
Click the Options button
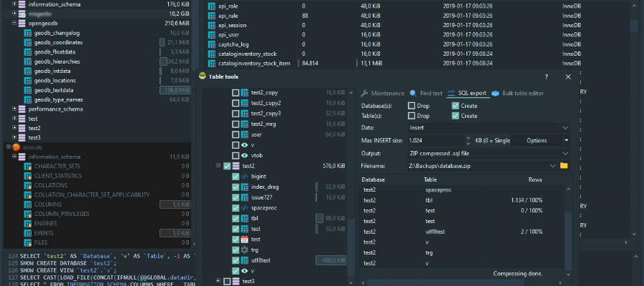[x=537, y=141]
